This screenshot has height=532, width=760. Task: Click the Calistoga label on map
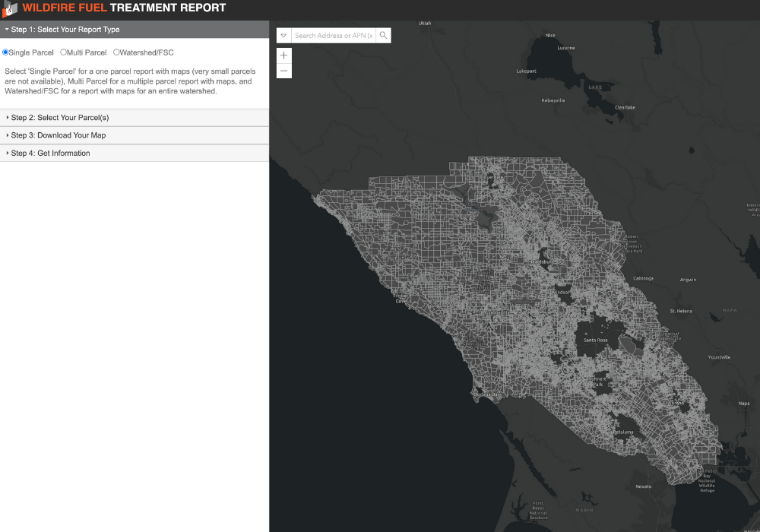point(643,279)
